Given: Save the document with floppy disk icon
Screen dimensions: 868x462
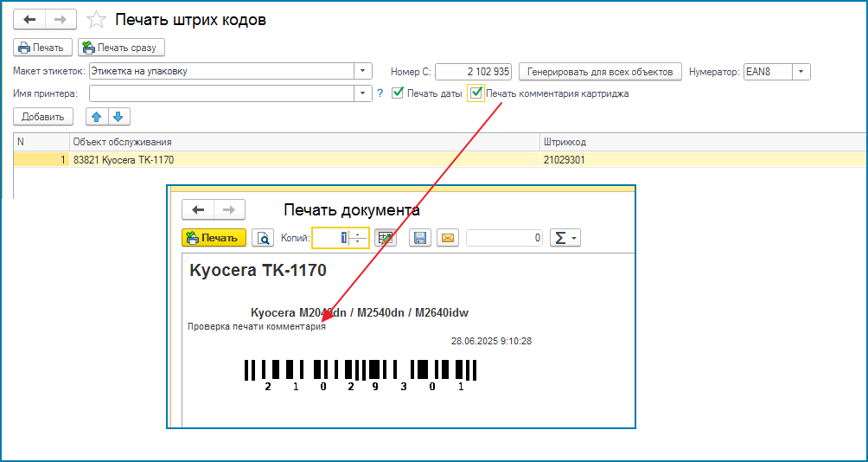Looking at the screenshot, I should pos(419,238).
